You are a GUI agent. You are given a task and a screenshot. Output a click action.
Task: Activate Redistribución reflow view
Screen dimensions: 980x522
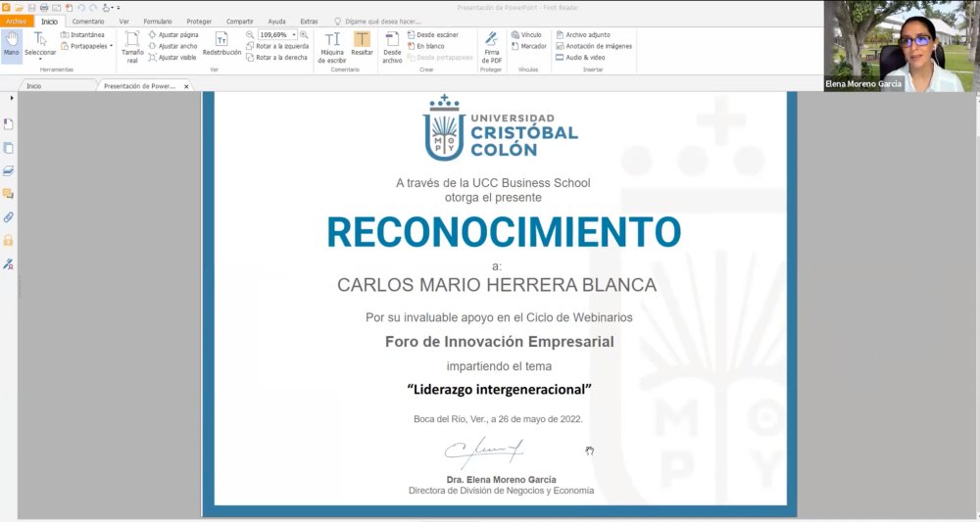(221, 44)
